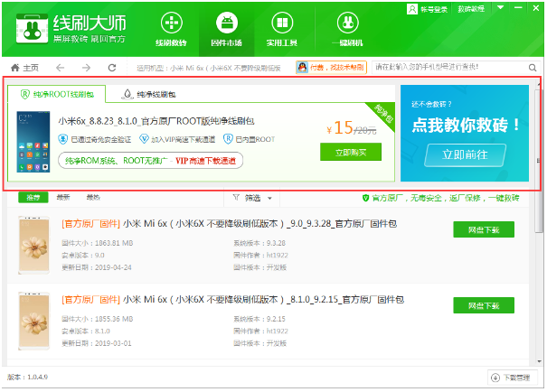Open the 实用工具 tools icon
The image size is (547, 392).
[x=282, y=23]
